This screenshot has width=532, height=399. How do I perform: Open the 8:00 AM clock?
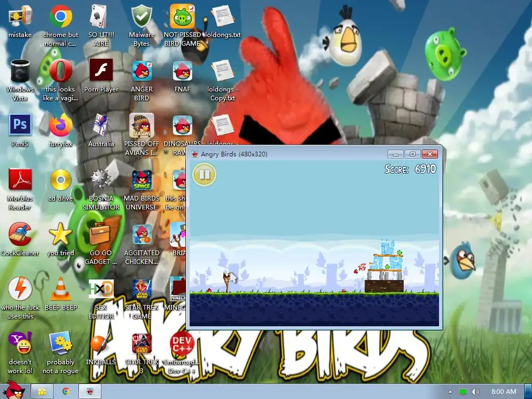(503, 392)
